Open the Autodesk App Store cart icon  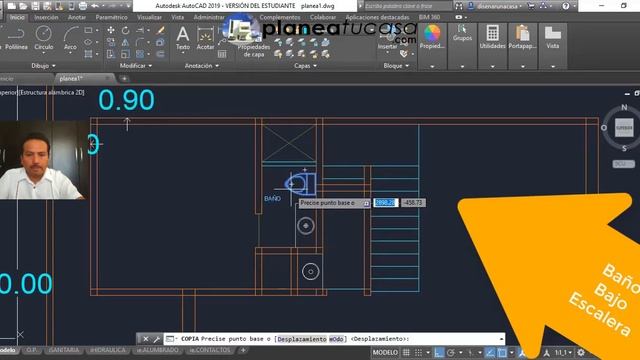click(x=531, y=6)
